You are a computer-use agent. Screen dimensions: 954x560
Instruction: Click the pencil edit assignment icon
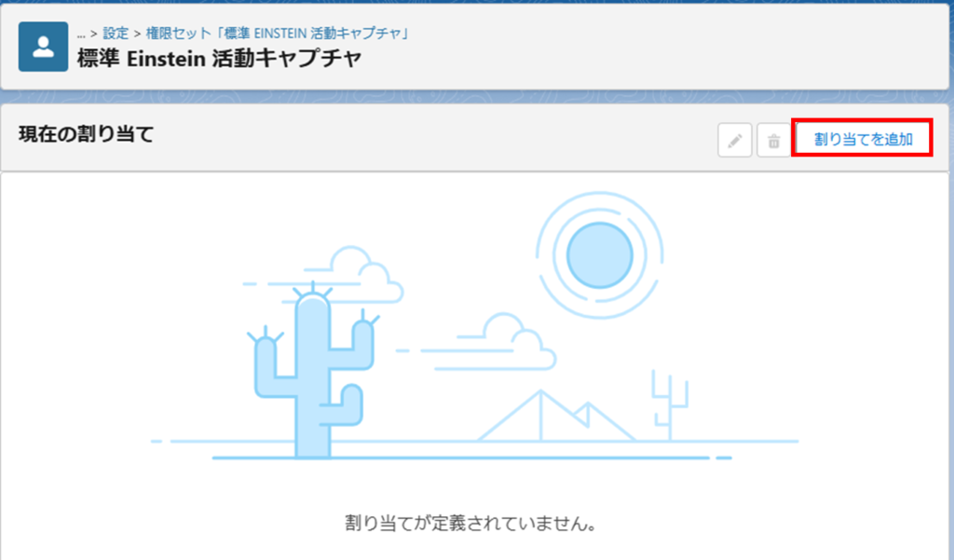pos(734,141)
